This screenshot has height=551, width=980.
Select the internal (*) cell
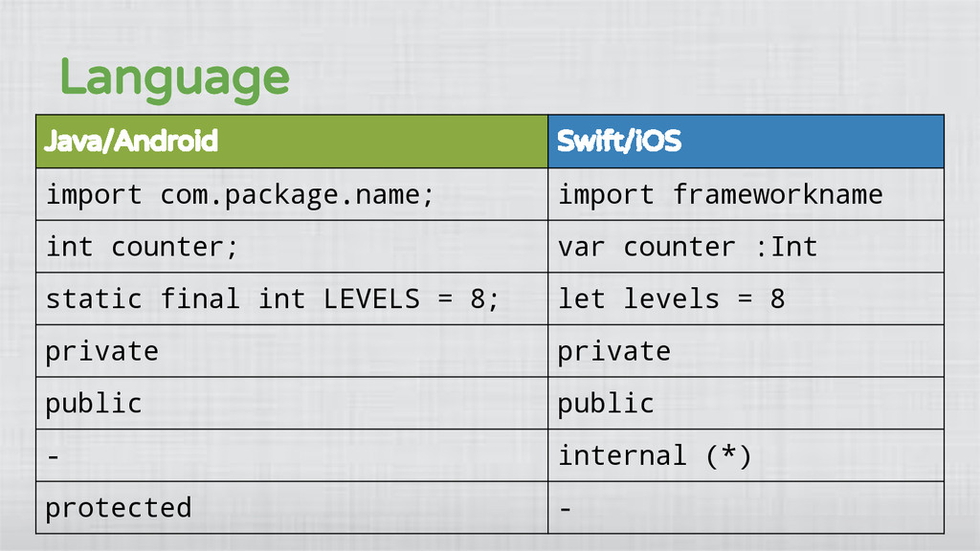click(x=746, y=455)
